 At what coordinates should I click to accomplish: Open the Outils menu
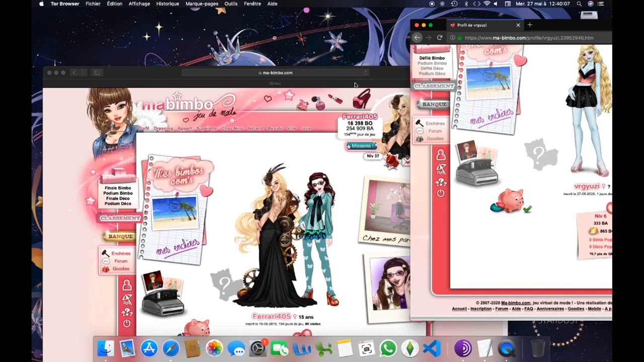pos(231,4)
